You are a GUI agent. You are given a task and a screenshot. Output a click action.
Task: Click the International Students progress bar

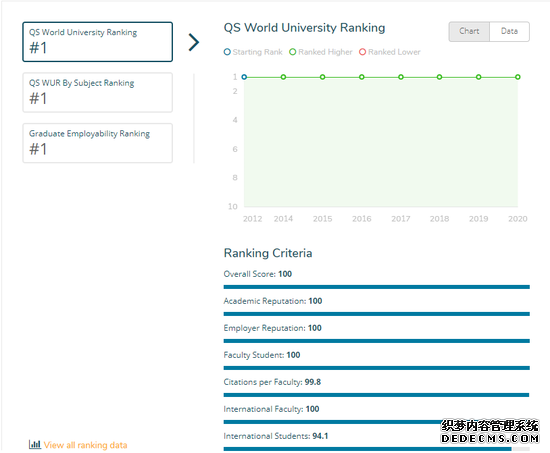(x=376, y=449)
